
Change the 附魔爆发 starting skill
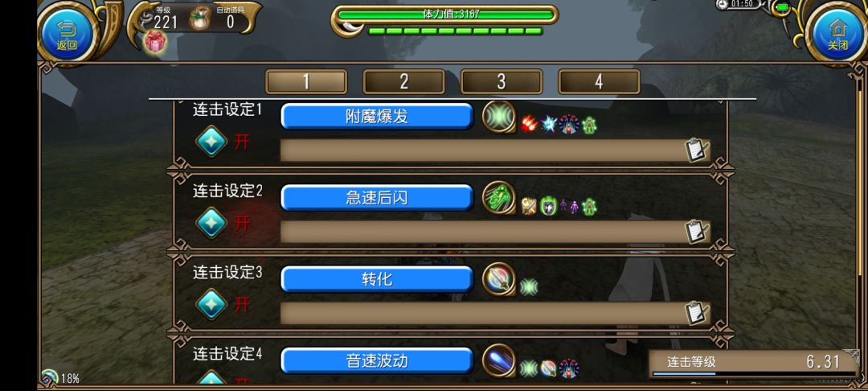[x=377, y=117]
